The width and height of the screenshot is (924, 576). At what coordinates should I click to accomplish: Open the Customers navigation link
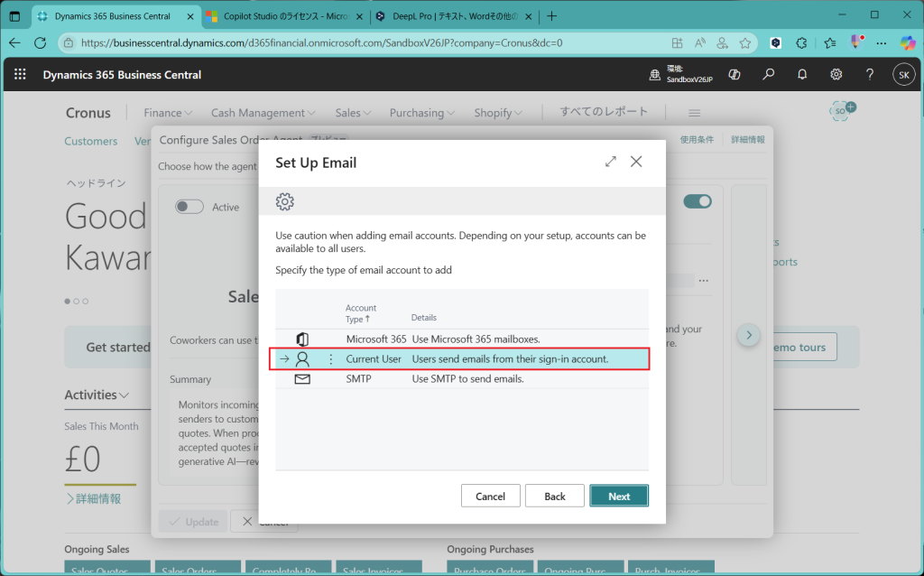point(91,141)
